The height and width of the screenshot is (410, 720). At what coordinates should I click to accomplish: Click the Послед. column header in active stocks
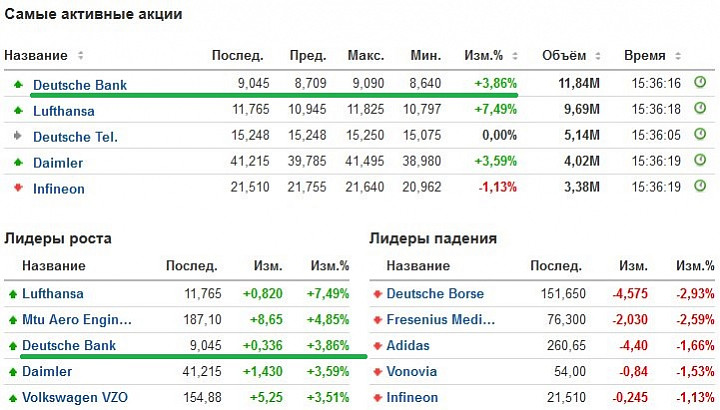tap(237, 56)
